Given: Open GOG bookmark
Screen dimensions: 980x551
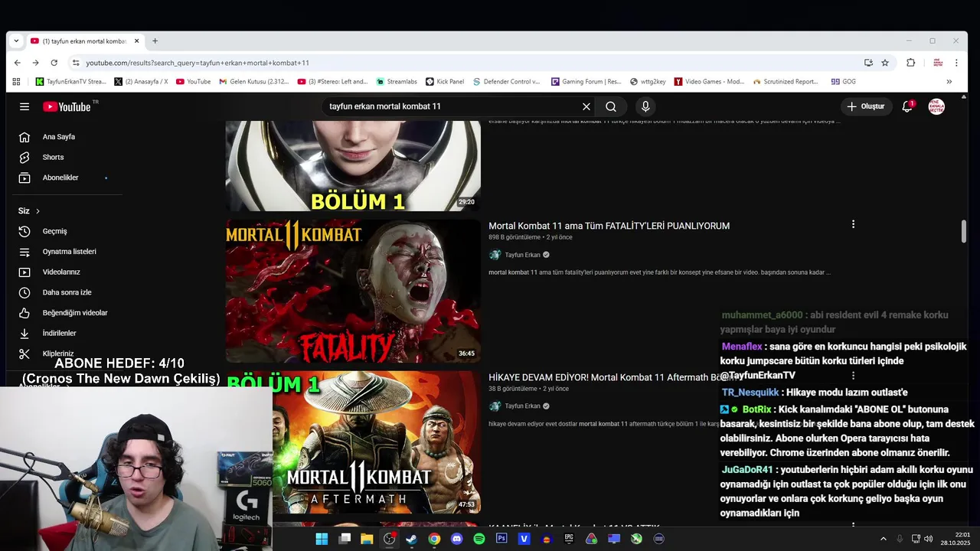Looking at the screenshot, I should [844, 81].
